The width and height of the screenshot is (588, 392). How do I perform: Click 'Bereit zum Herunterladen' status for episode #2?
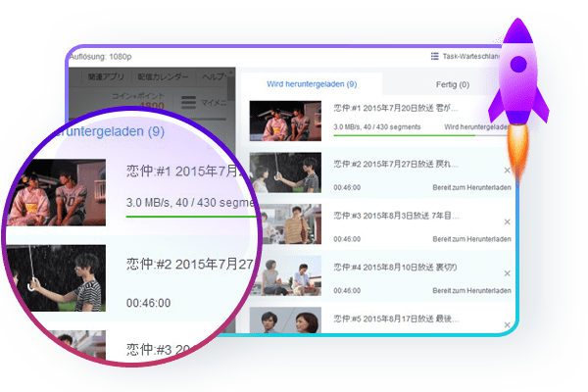pos(471,187)
